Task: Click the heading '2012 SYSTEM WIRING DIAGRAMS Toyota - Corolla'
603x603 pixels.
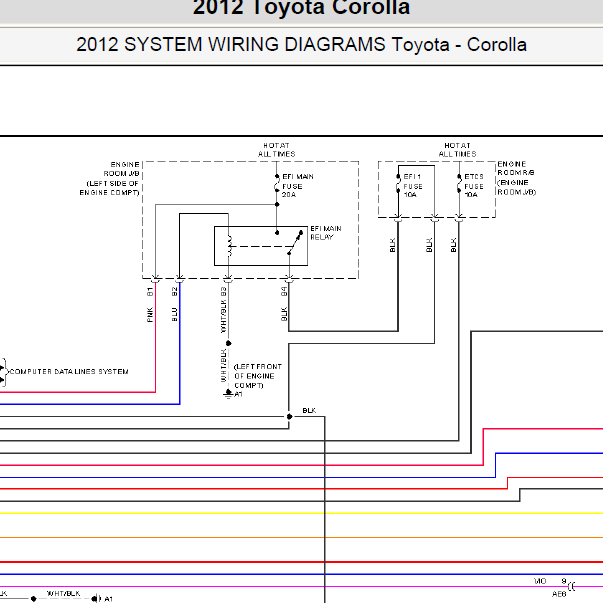Action: pos(301,45)
